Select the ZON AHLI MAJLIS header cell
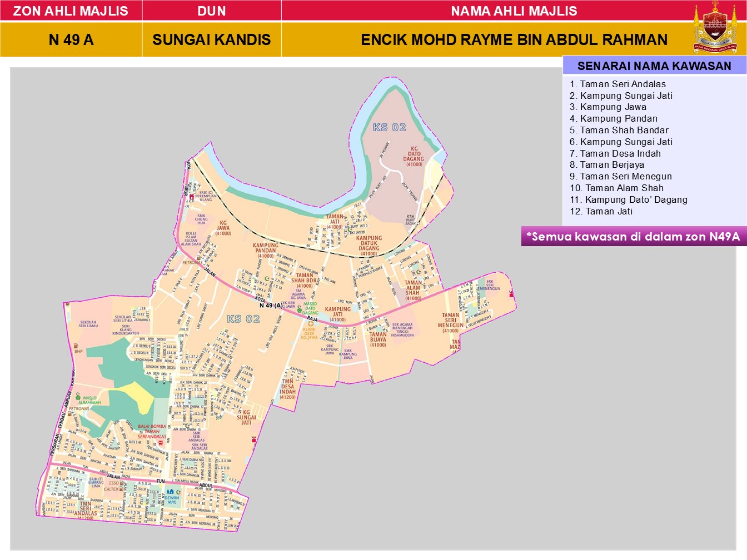 pyautogui.click(x=71, y=11)
